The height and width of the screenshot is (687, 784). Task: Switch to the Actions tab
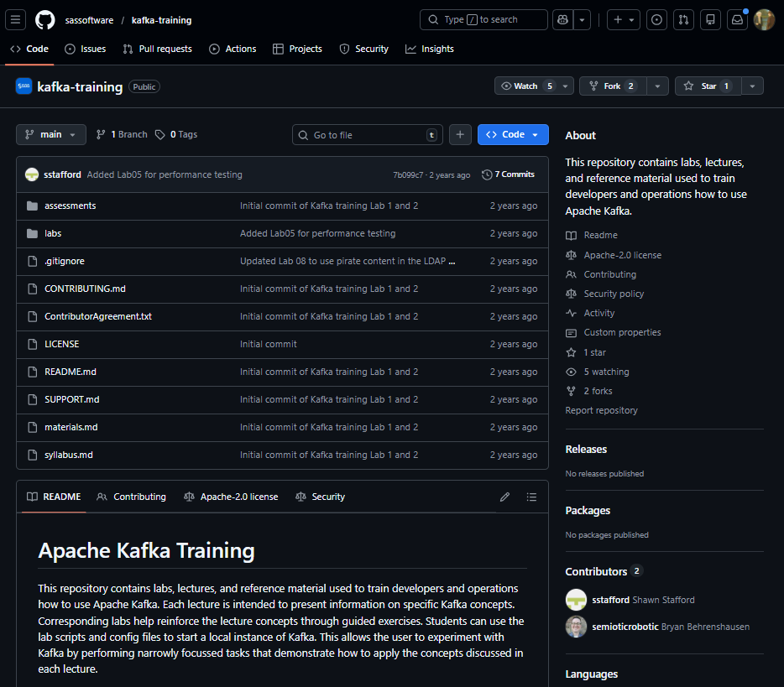[233, 49]
